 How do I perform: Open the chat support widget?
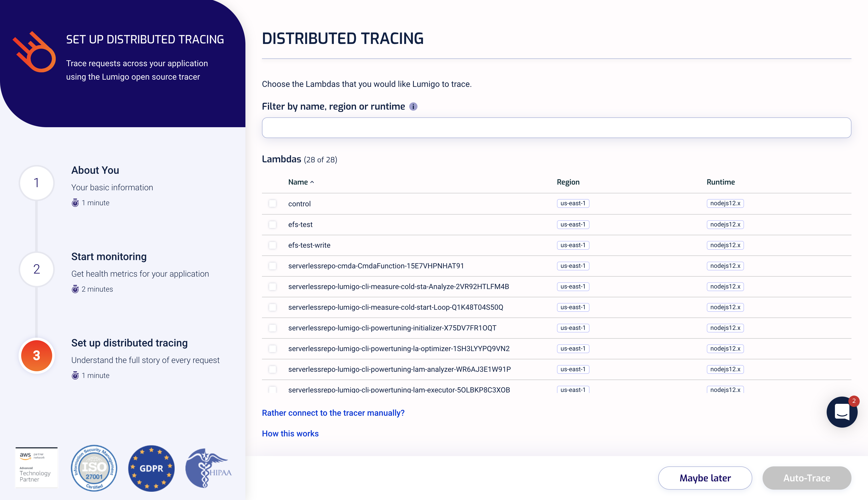(x=842, y=412)
